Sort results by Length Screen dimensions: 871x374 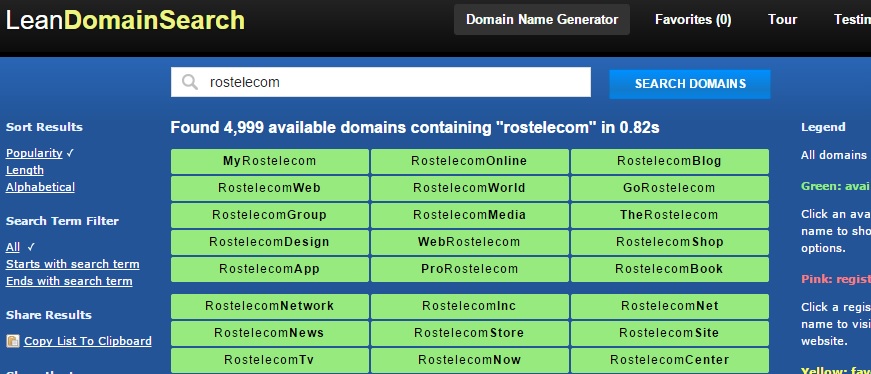24,170
